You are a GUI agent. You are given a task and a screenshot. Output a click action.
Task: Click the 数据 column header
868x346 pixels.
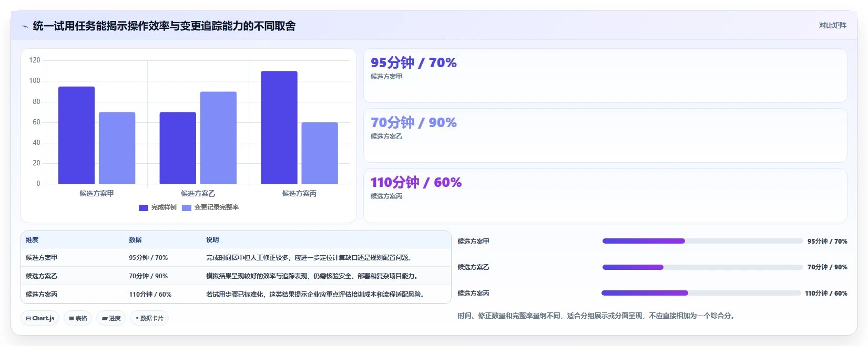[135, 239]
